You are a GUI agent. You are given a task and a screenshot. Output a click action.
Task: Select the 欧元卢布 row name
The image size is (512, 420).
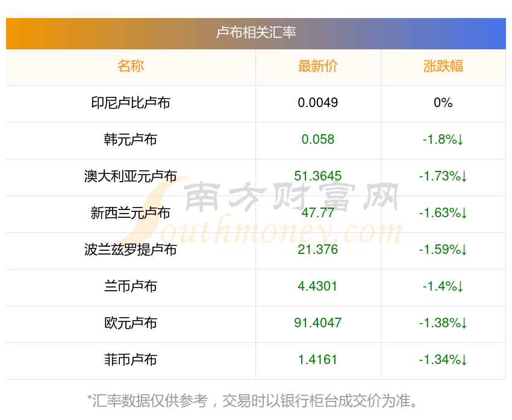131,323
